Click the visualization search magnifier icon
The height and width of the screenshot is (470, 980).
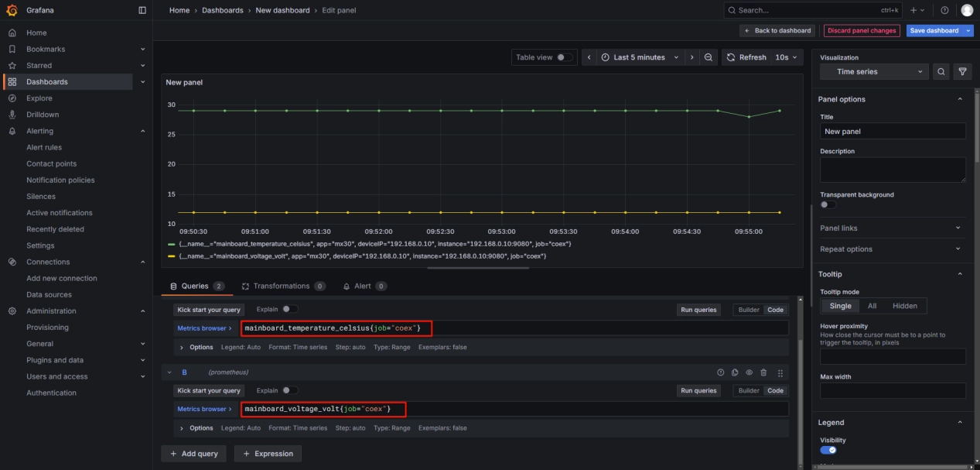pyautogui.click(x=941, y=71)
